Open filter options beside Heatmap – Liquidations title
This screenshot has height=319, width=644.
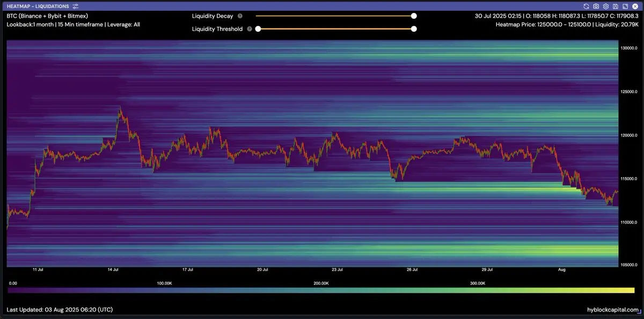click(x=76, y=6)
